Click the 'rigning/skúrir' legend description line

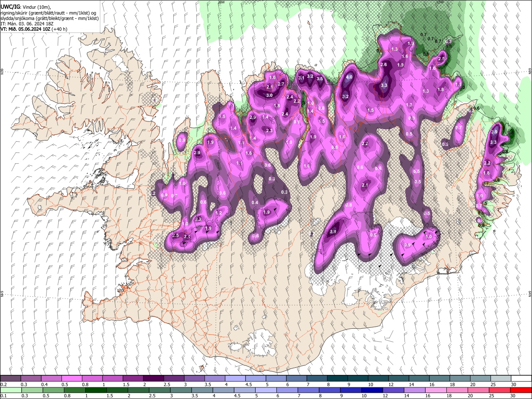(48, 13)
